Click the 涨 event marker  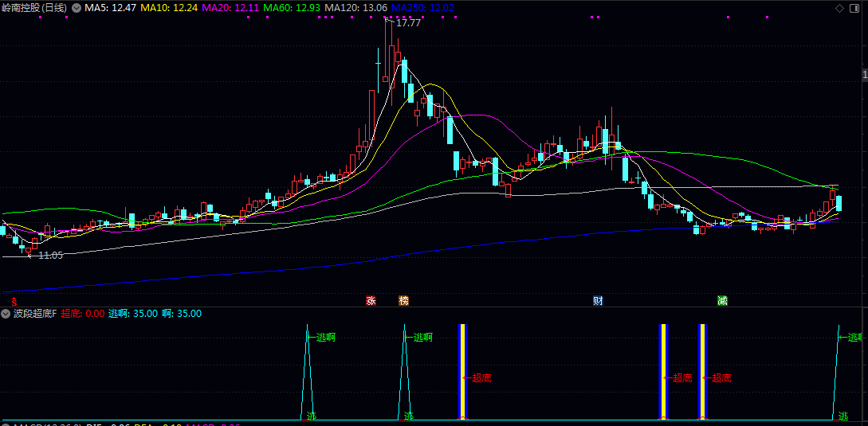[371, 301]
